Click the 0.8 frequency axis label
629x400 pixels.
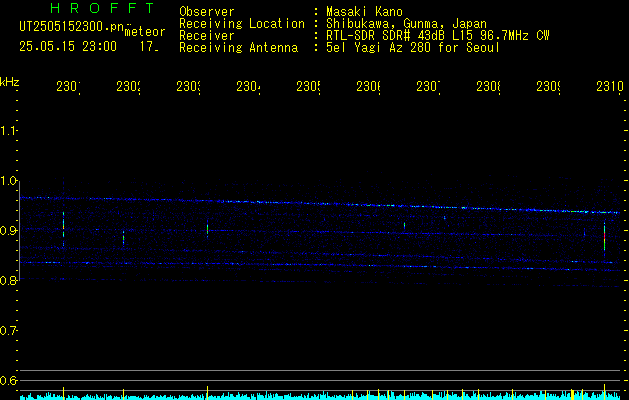click(x=9, y=280)
